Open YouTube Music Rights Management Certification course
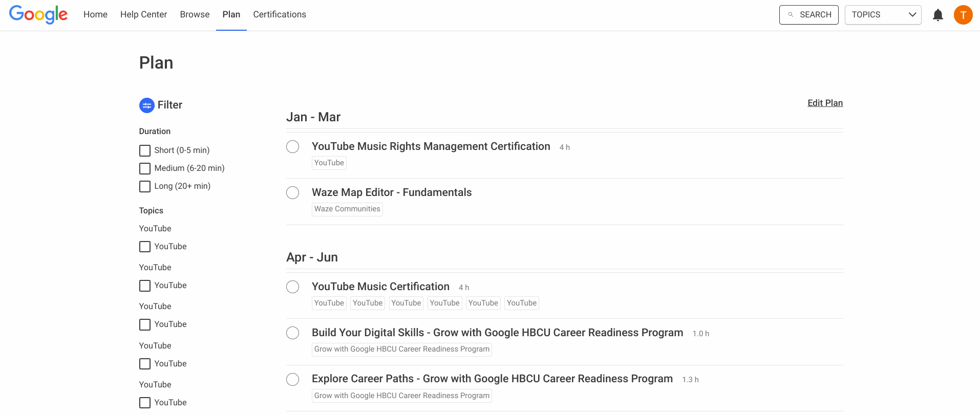 click(431, 146)
